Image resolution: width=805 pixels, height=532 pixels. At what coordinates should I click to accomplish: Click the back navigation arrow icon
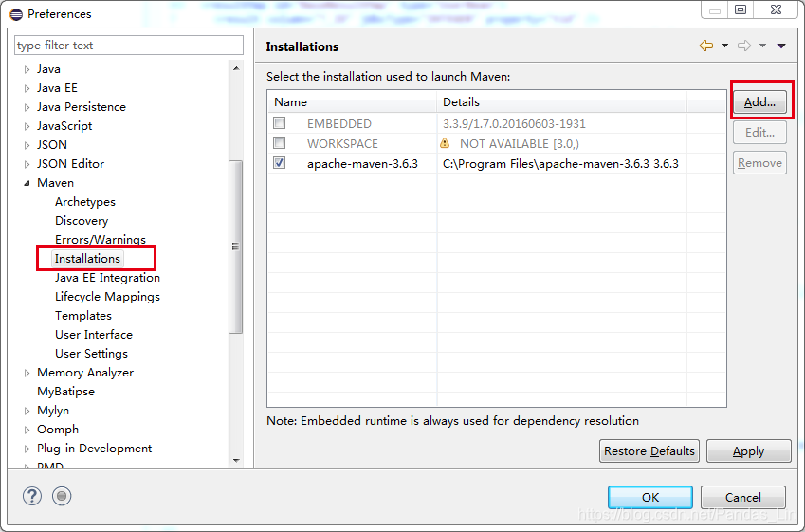click(x=706, y=46)
